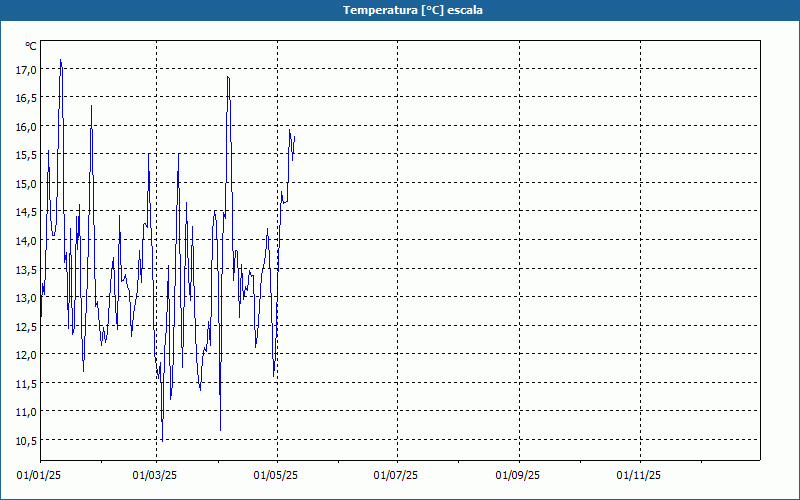Viewport: 800px width, 500px height.
Task: Select the 12,5 y-axis label
Action: 26,327
